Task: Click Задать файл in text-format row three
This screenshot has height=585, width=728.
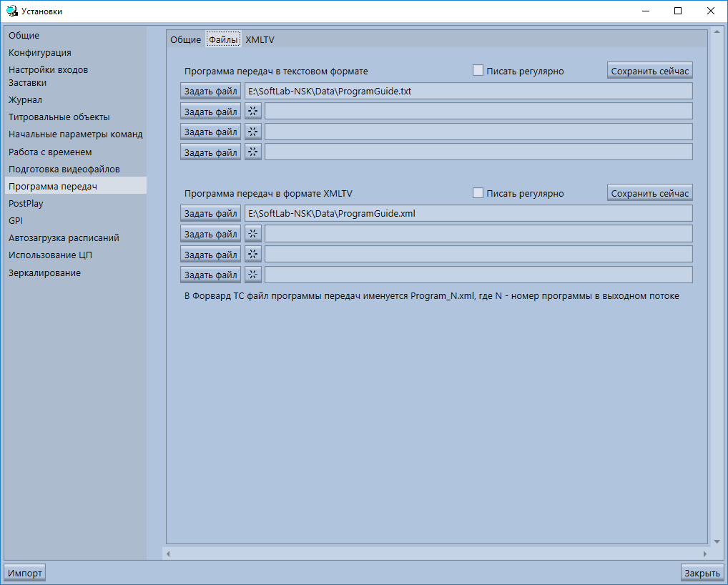Action: [210, 132]
